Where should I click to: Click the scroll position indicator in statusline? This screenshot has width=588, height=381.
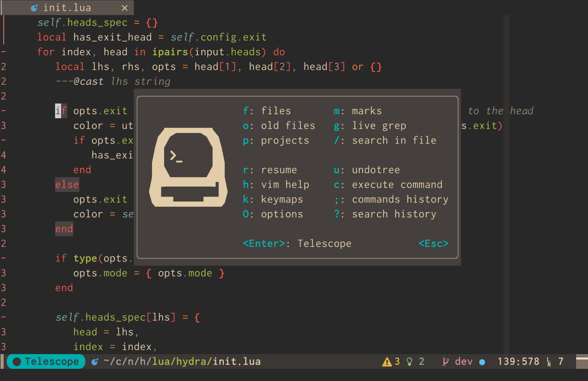(582, 361)
